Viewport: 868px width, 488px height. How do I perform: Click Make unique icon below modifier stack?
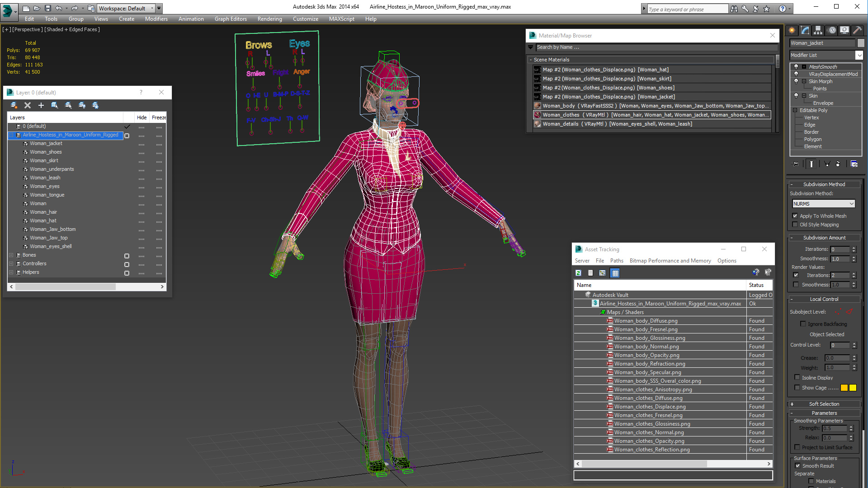[x=827, y=164]
